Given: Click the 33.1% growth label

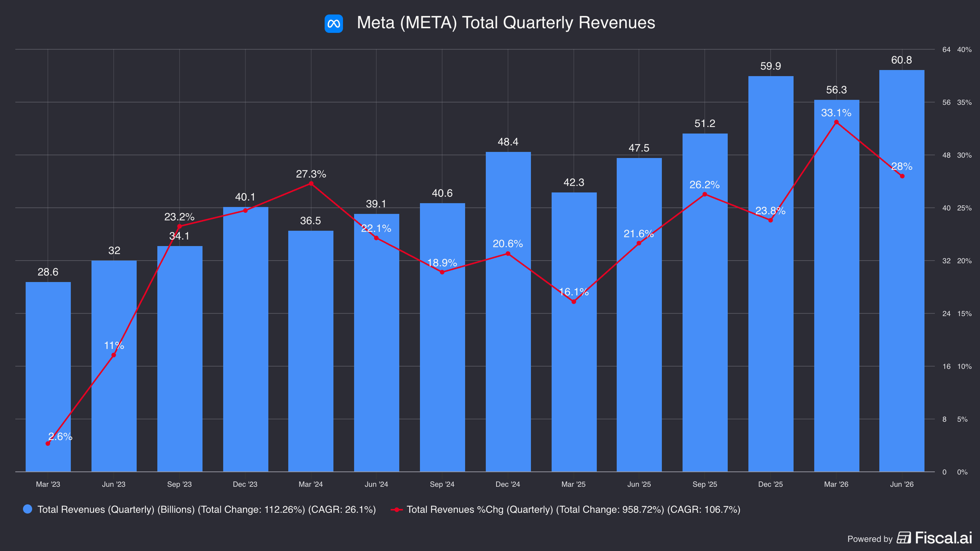Looking at the screenshot, I should [x=837, y=113].
